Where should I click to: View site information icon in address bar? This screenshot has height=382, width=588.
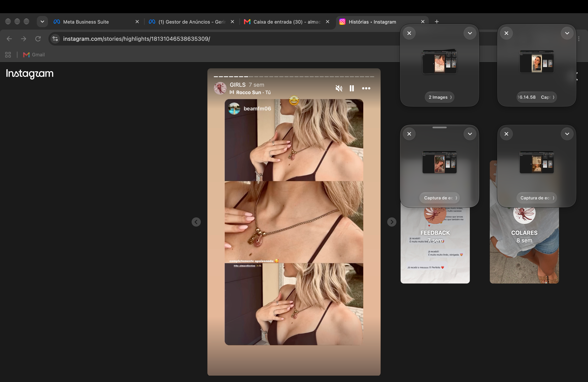point(55,39)
